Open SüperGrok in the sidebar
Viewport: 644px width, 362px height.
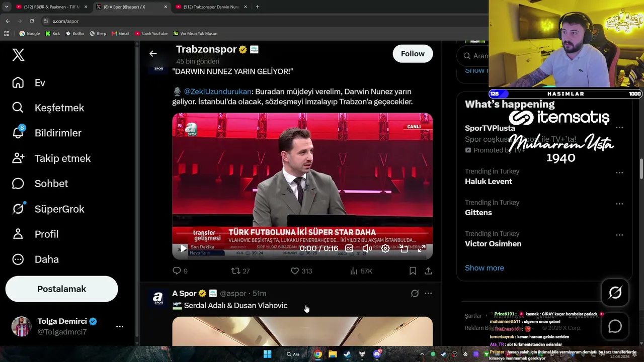click(48, 209)
